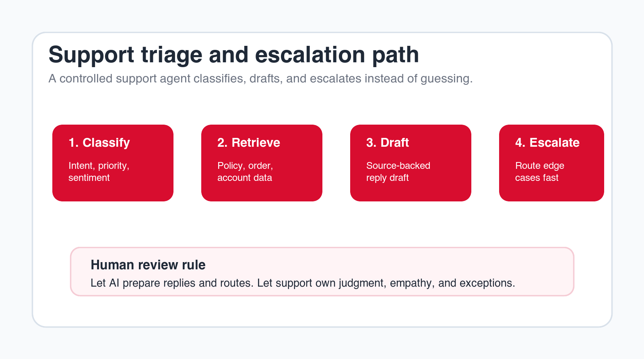This screenshot has height=359, width=644.
Task: Select the "Policy, order, account data" description
Action: pyautogui.click(x=245, y=172)
